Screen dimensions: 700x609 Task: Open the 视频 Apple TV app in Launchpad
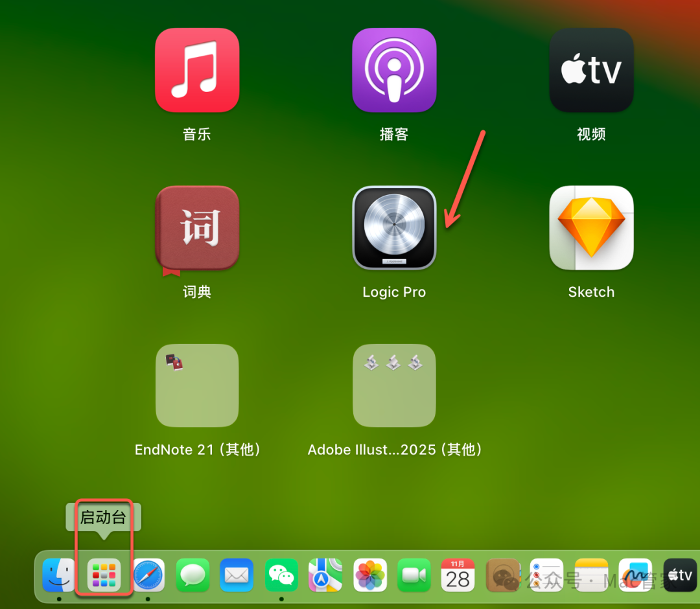pos(591,70)
